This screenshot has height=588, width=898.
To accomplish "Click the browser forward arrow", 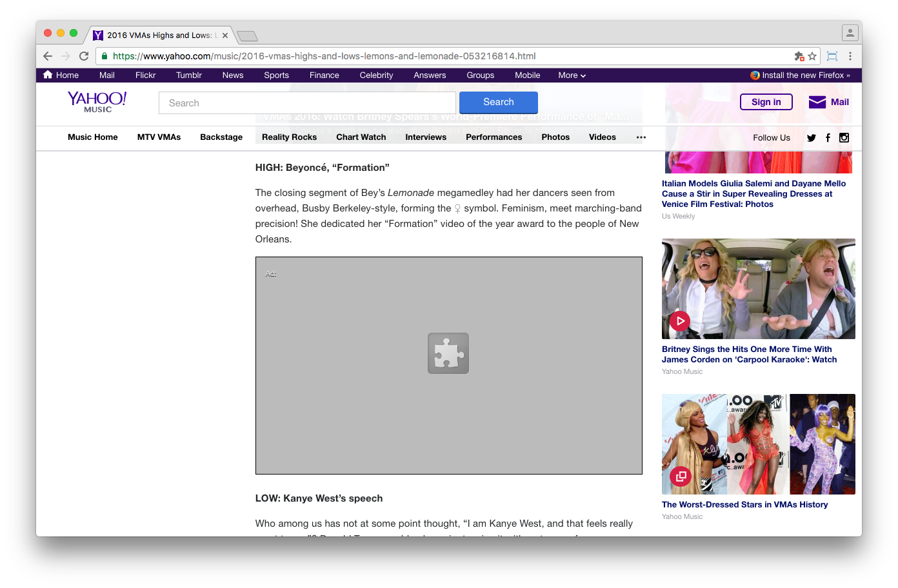I will pos(66,56).
